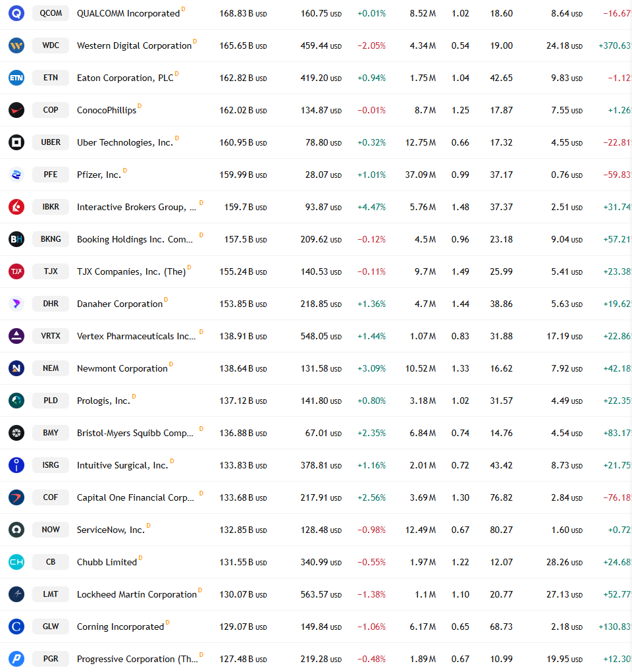Viewport: 632px width, 672px height.
Task: Select the UBER ticker badge
Action: (x=51, y=142)
